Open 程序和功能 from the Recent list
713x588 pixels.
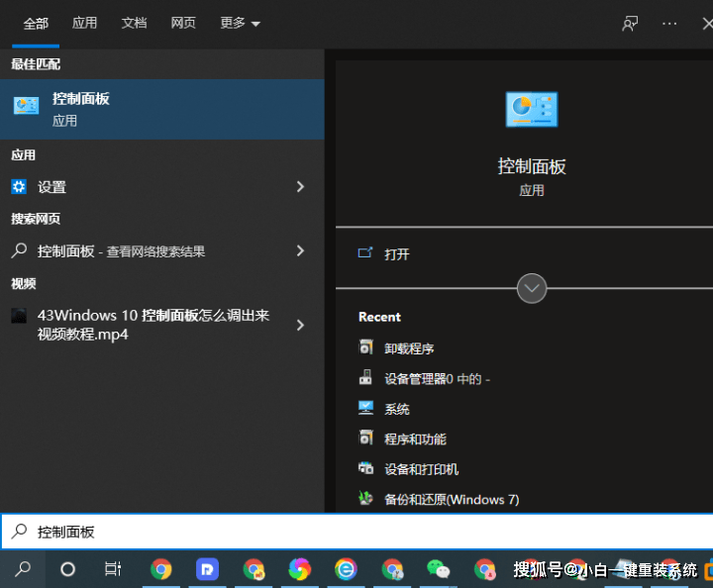[415, 440]
